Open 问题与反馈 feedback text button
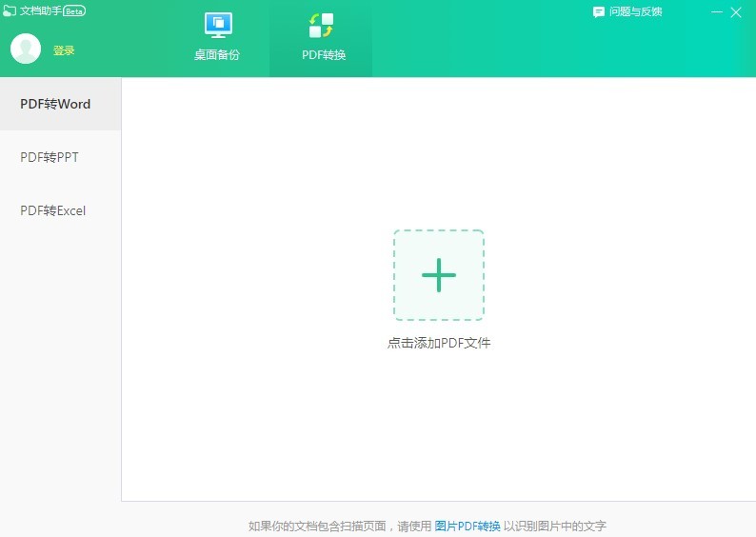Image resolution: width=756 pixels, height=537 pixels. pyautogui.click(x=635, y=12)
